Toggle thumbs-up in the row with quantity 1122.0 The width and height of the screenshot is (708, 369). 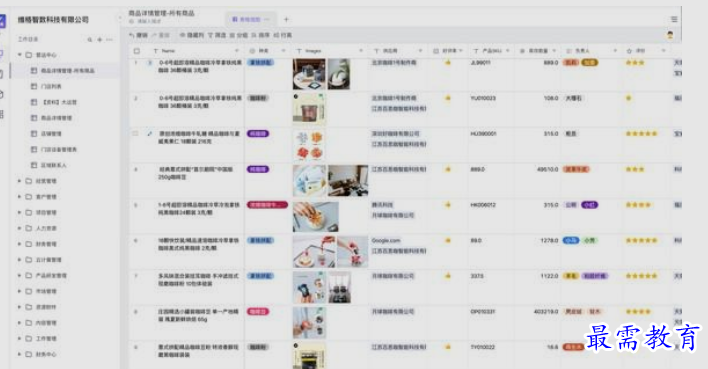pyautogui.click(x=448, y=276)
